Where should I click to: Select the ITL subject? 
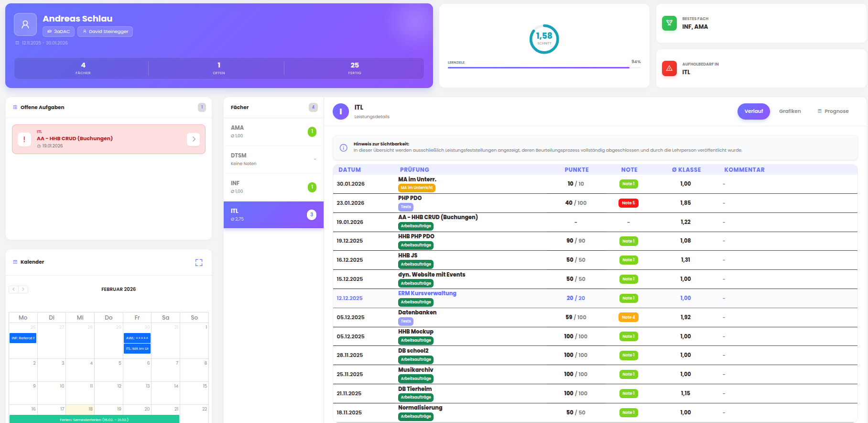(x=273, y=215)
